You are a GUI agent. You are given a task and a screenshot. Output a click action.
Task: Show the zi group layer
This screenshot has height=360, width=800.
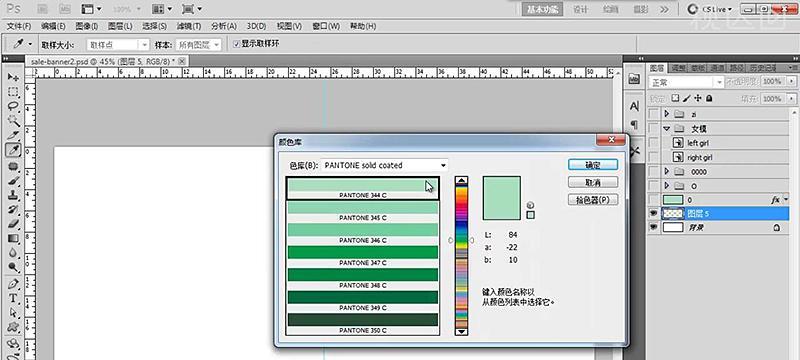653,114
